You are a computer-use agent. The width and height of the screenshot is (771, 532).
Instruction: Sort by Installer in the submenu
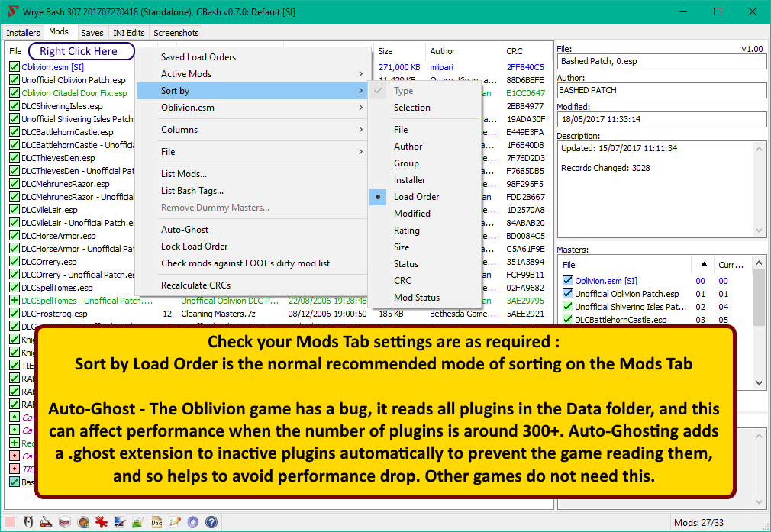pos(425,180)
